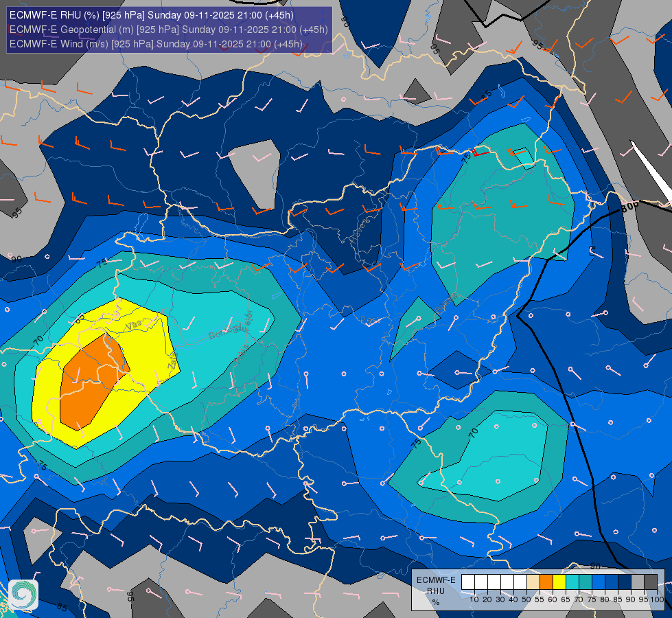Screen dimensions: 672x618
Task: Click the Heves county label on map
Action: 360,231
